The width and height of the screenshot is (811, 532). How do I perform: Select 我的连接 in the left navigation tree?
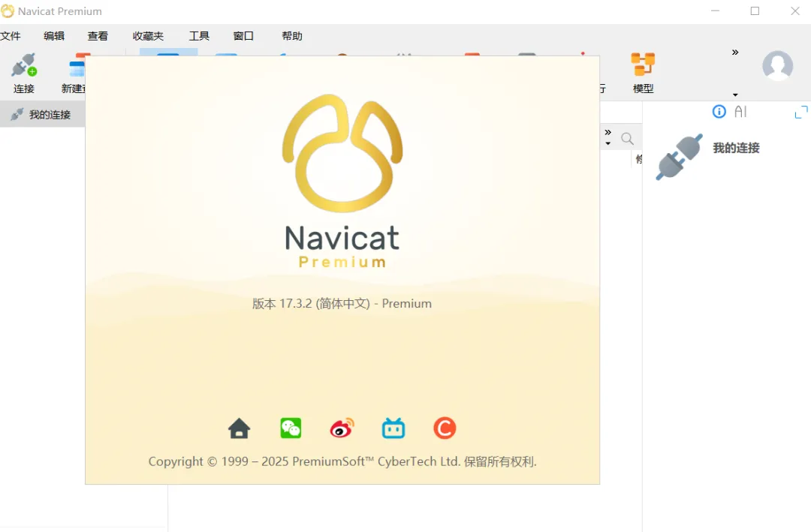click(42, 115)
